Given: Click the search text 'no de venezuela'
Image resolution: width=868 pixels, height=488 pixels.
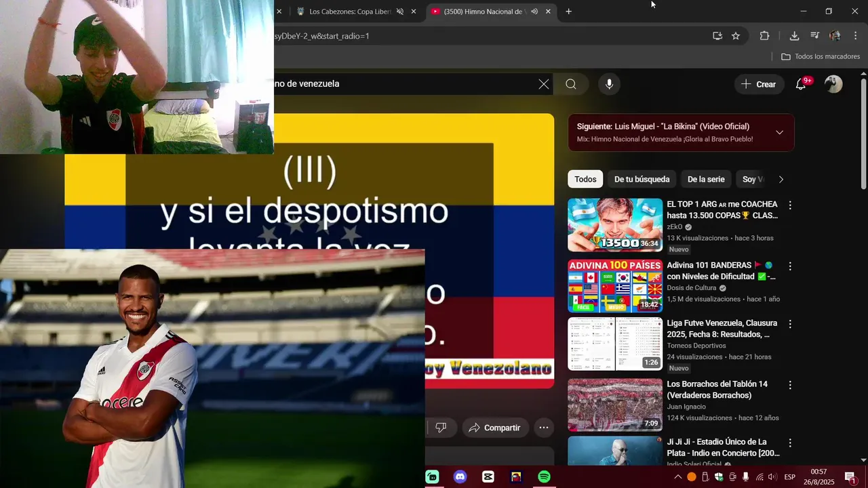Looking at the screenshot, I should [307, 84].
